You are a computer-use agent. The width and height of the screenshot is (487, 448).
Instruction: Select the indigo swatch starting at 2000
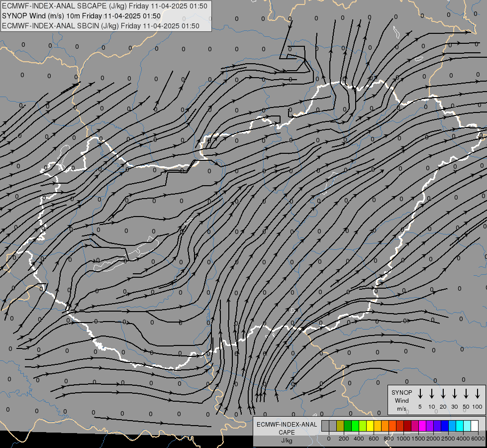tap(437, 426)
